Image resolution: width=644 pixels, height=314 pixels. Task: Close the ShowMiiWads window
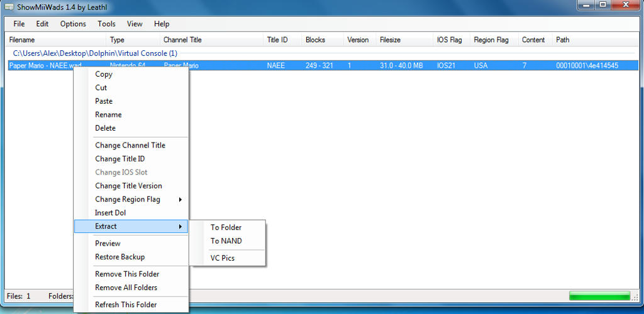(x=626, y=5)
